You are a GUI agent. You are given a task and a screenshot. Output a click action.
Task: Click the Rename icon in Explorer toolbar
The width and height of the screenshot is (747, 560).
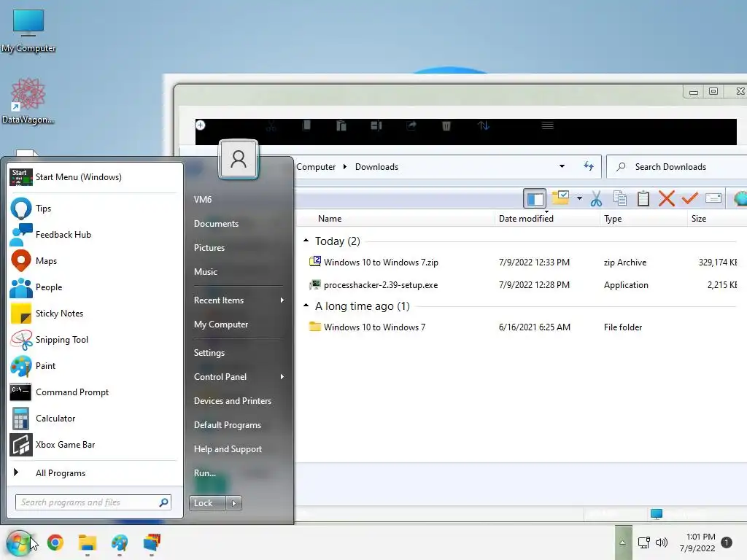713,198
